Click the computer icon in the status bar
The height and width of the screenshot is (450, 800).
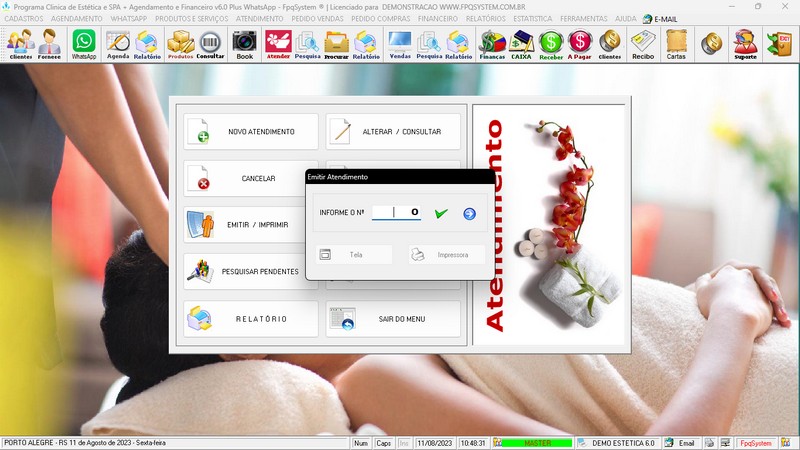tap(726, 443)
